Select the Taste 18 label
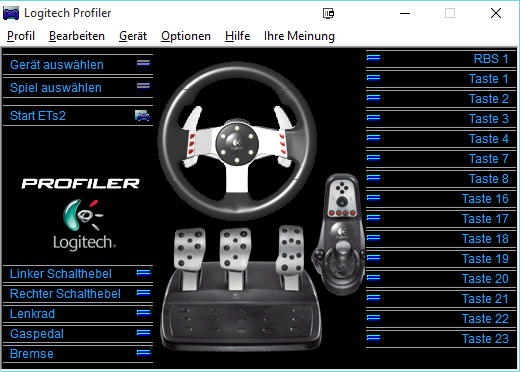520x372 pixels. click(485, 239)
